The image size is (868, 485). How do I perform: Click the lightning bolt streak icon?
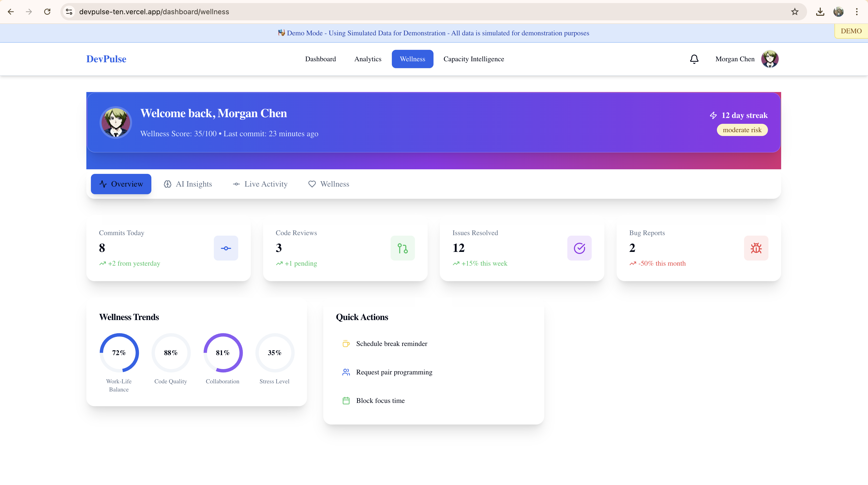(x=713, y=115)
